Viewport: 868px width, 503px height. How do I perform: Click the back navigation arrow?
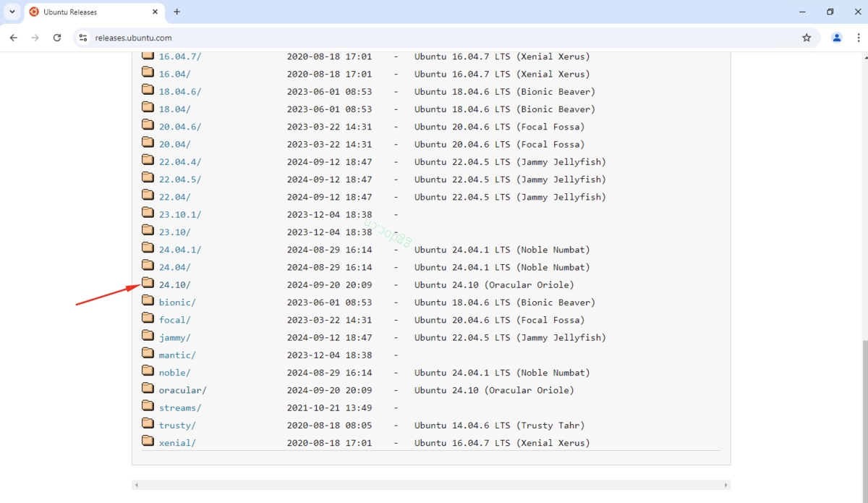tap(13, 38)
